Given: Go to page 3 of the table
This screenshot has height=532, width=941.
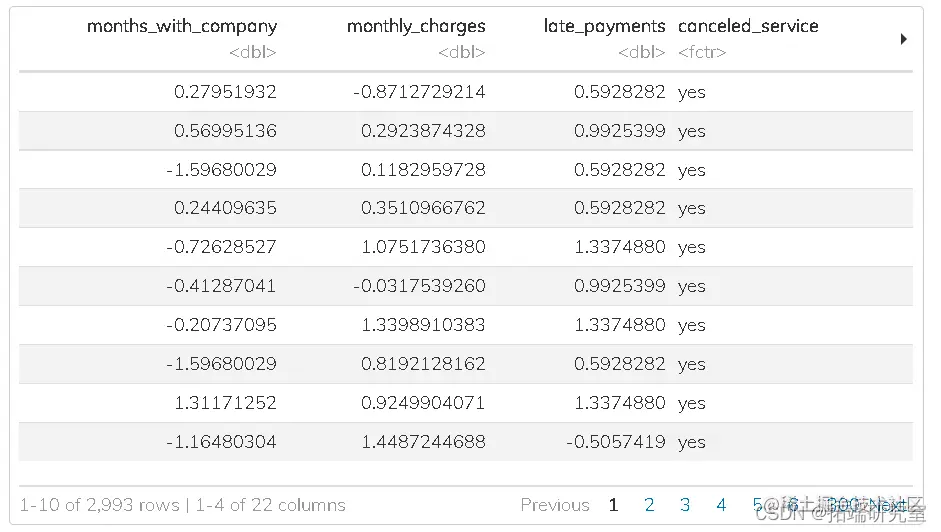Looking at the screenshot, I should (x=685, y=505).
